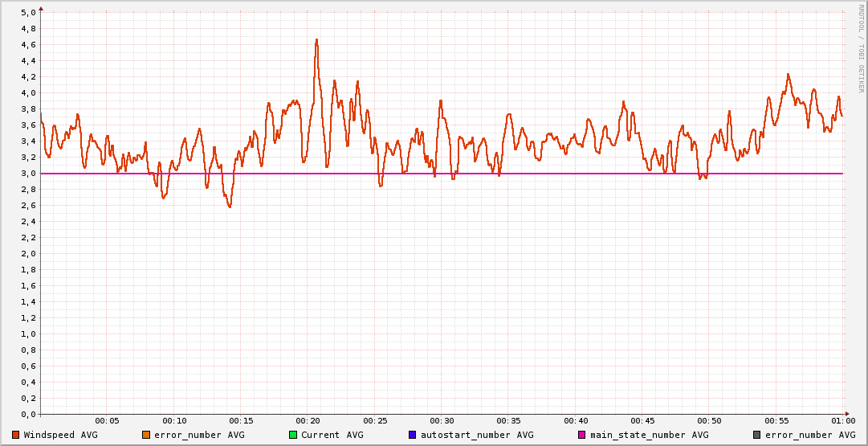This screenshot has height=446, width=868.
Task: Click the gray error_number AVG legend swatch
Action: coord(756,435)
